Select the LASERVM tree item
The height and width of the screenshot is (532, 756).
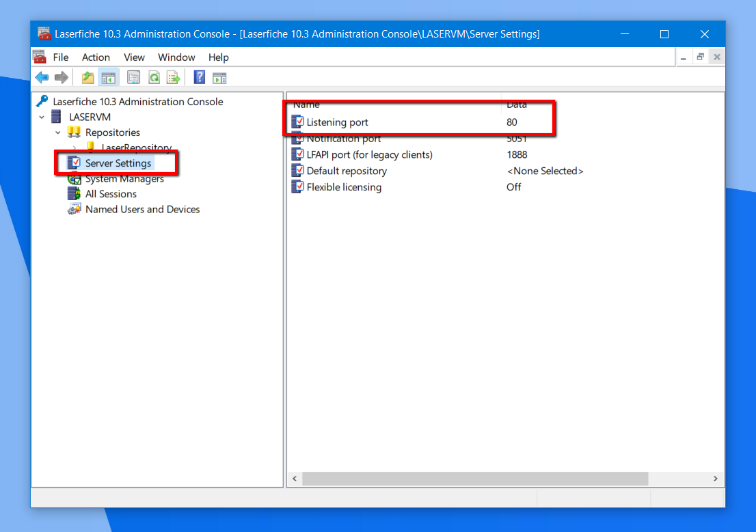point(90,117)
